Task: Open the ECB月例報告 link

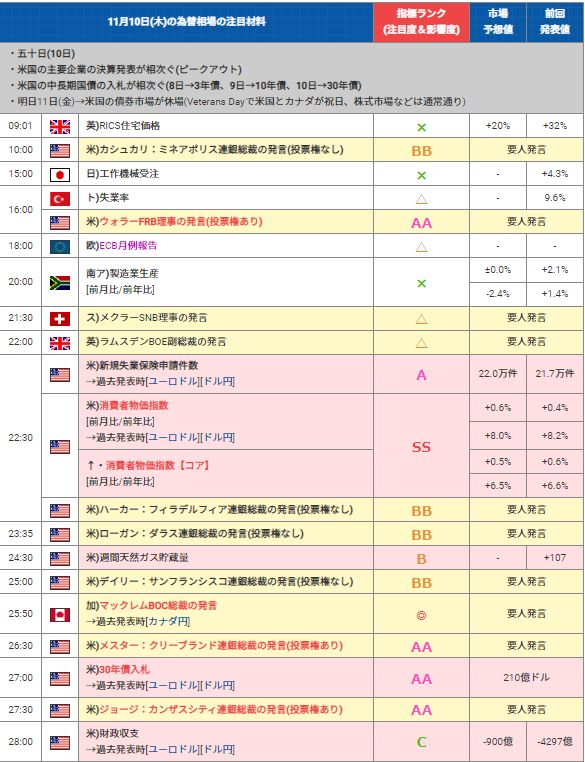Action: pyautogui.click(x=128, y=245)
